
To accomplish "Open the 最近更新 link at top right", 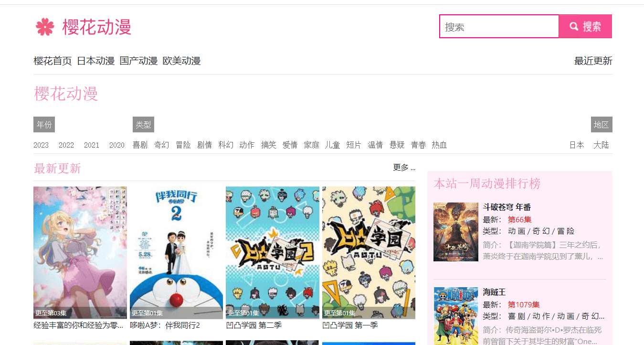I will coord(593,61).
